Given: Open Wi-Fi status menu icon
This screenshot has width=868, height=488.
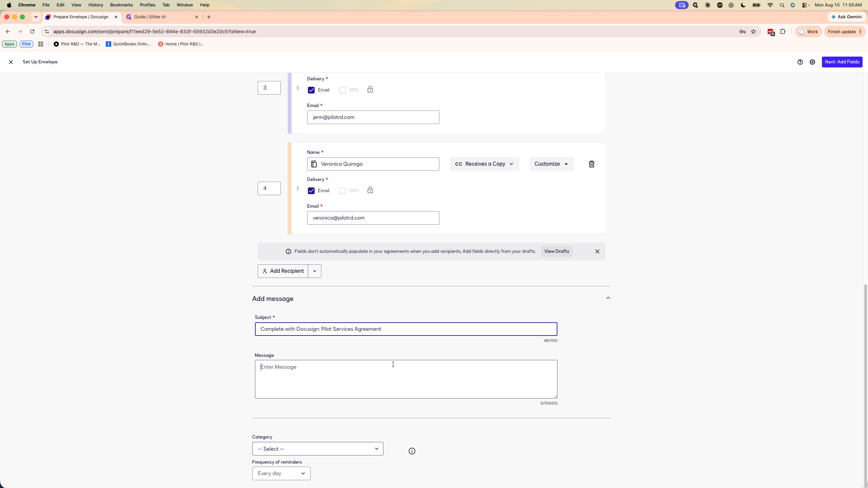Looking at the screenshot, I should pos(770,5).
